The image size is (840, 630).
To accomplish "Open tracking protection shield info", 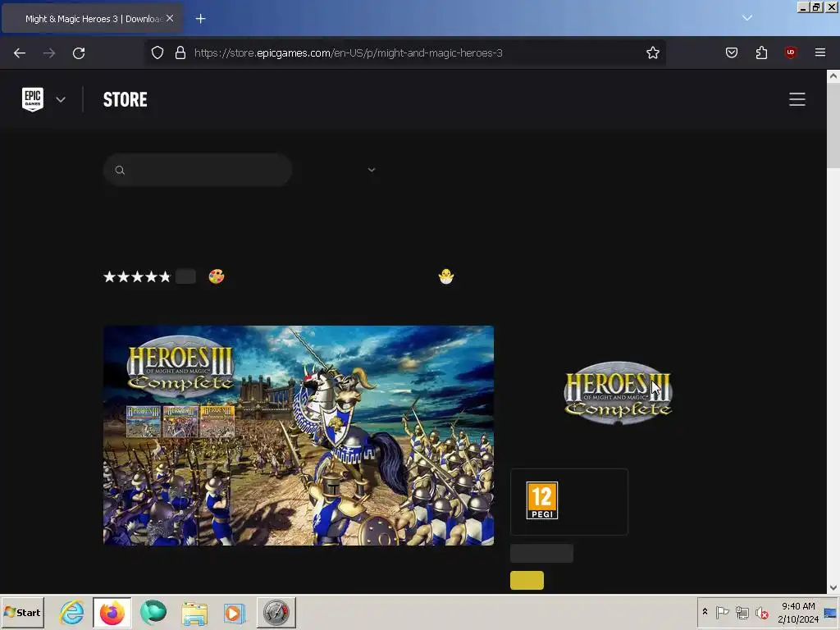I will click(x=157, y=52).
